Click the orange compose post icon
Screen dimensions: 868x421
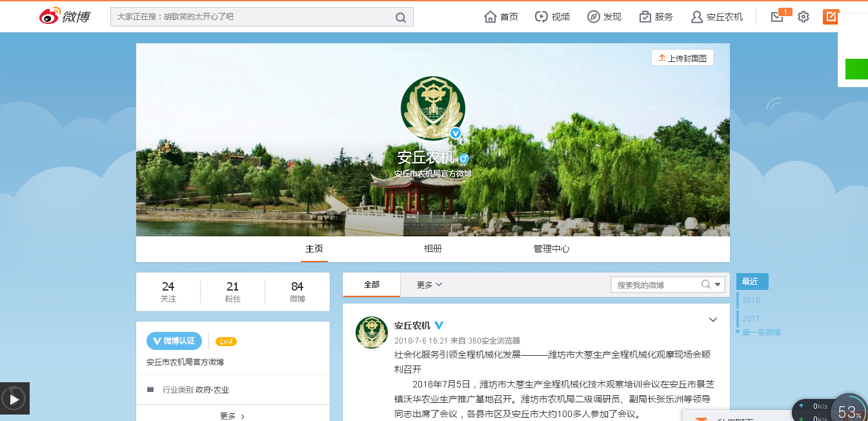pos(831,17)
